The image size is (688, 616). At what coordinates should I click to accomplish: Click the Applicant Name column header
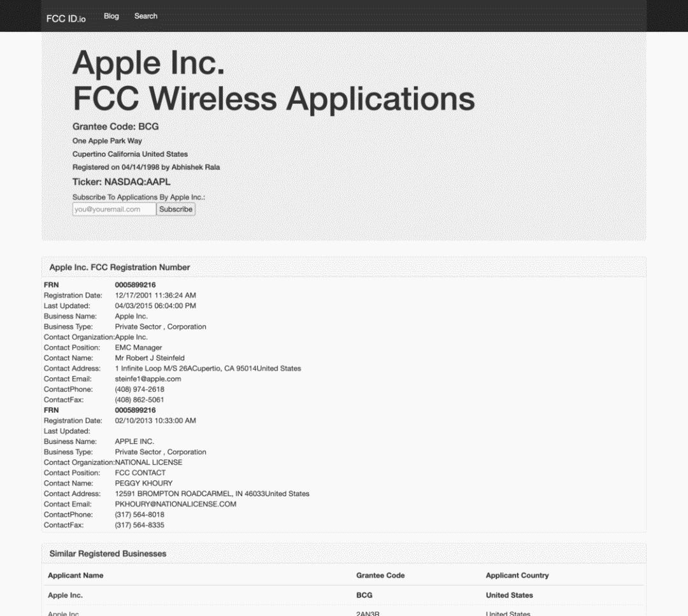pos(75,575)
